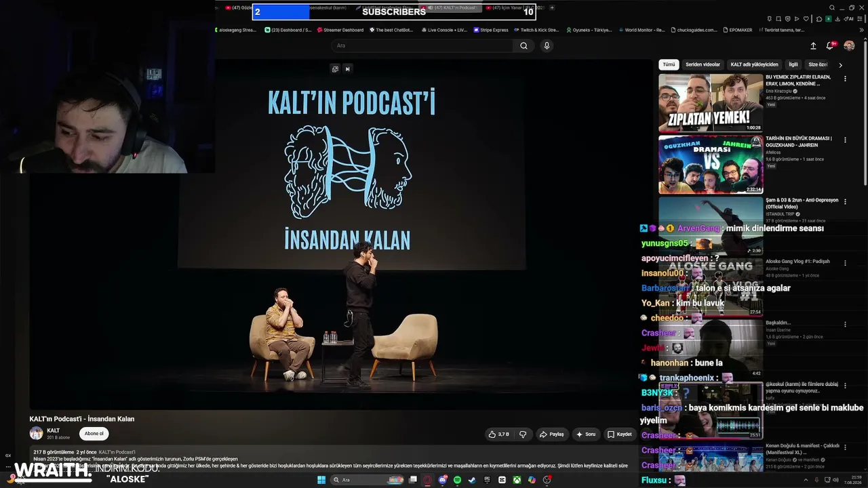The image size is (868, 488).
Task: Open Task View on the taskbar
Action: pos(413,480)
